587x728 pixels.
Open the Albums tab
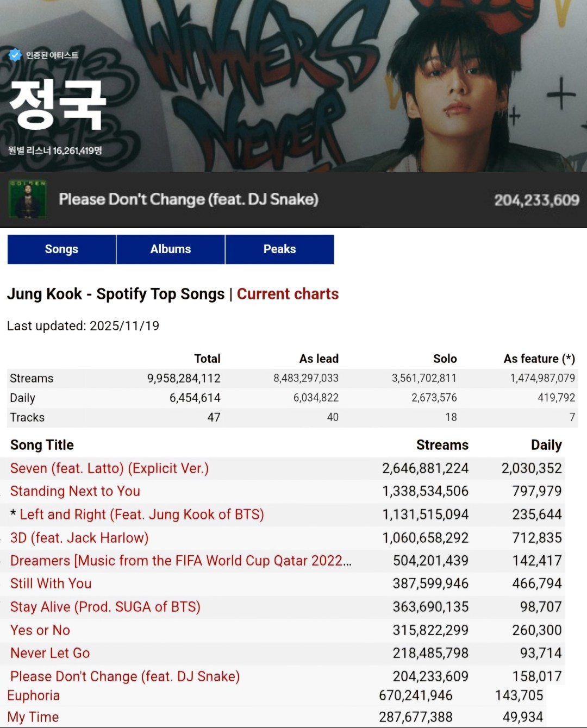171,249
